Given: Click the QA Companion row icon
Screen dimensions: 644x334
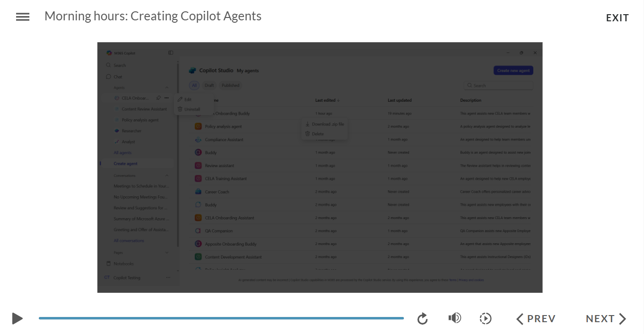Looking at the screenshot, I should coord(199,231).
